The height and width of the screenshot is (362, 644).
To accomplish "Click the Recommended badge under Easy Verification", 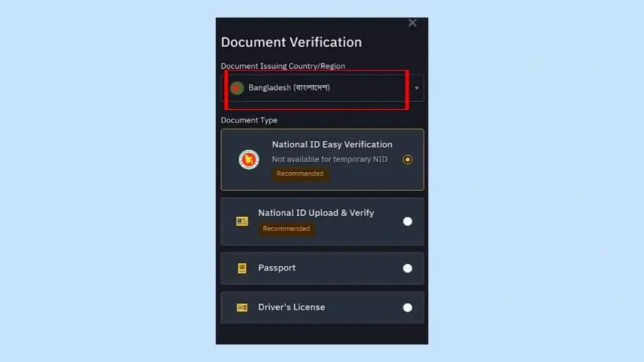I will coord(300,173).
